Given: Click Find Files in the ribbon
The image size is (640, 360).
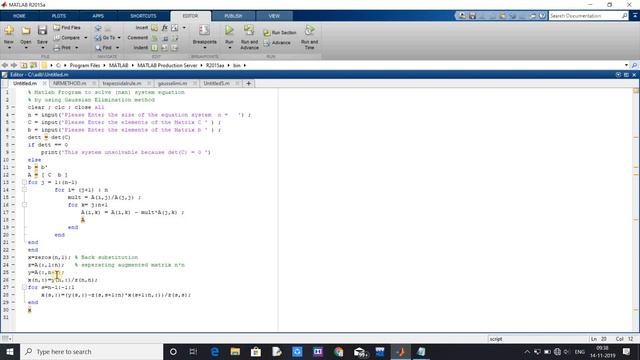Looking at the screenshot, I should pos(67,27).
